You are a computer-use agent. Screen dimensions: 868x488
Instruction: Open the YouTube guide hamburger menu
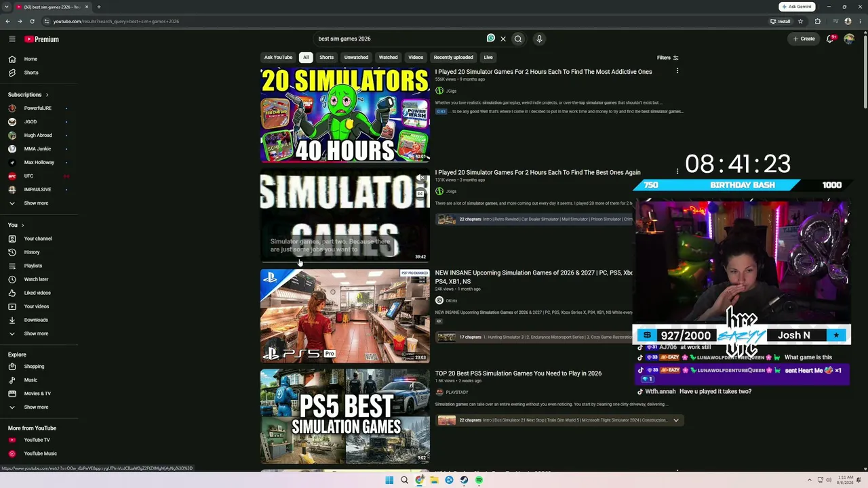pyautogui.click(x=12, y=39)
